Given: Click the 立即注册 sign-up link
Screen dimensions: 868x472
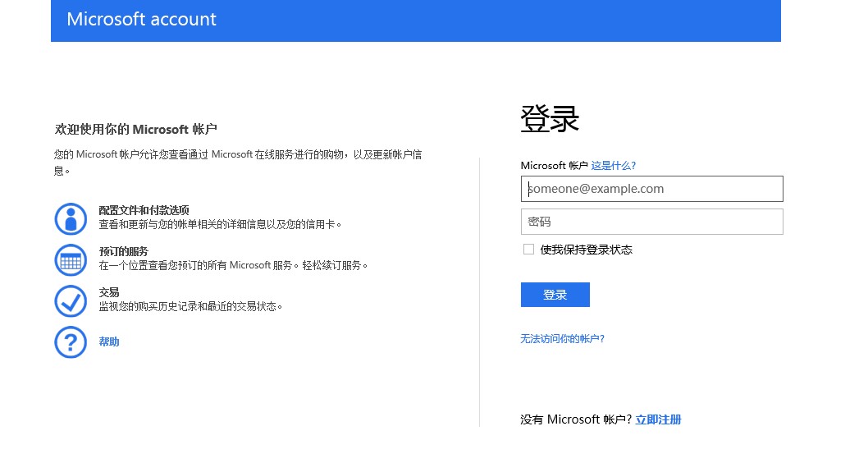Looking at the screenshot, I should coord(658,419).
